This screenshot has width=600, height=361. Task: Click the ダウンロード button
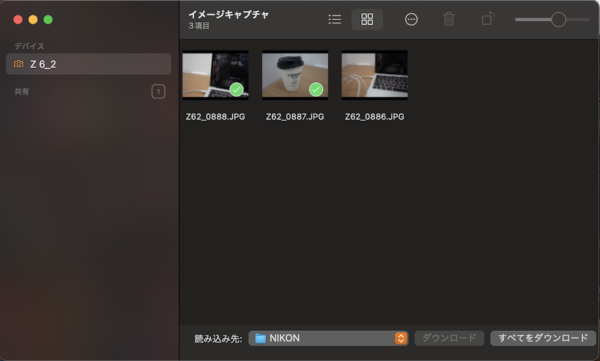tap(449, 338)
